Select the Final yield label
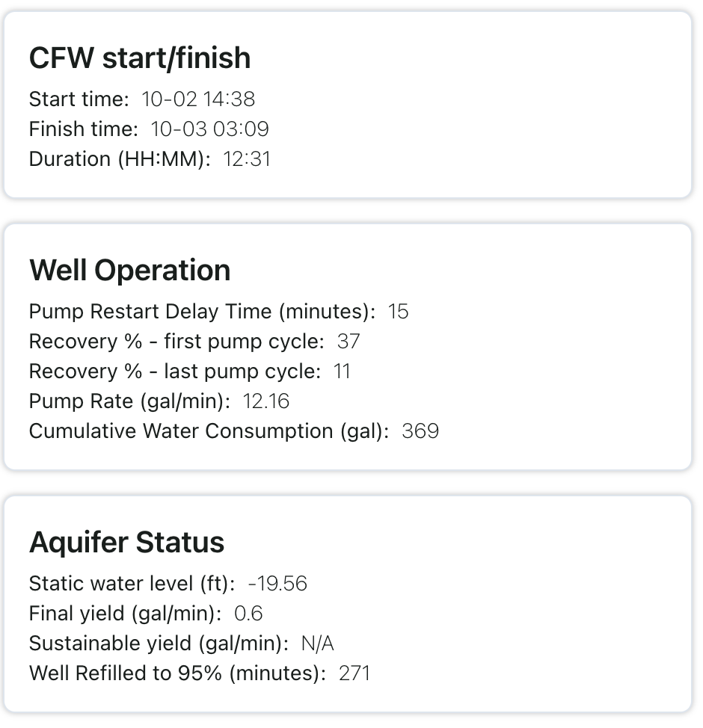 [125, 614]
